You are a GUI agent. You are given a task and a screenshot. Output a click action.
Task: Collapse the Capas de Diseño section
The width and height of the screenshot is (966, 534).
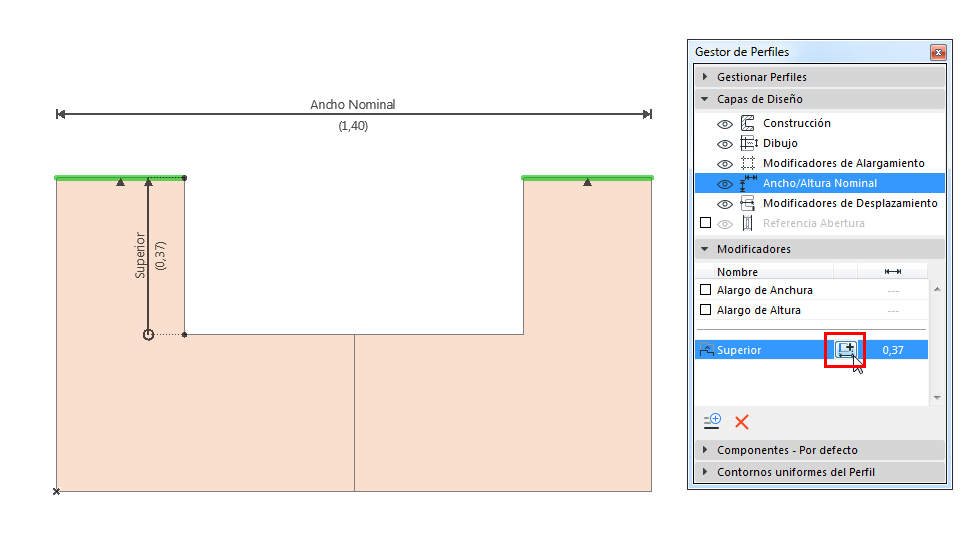click(820, 99)
